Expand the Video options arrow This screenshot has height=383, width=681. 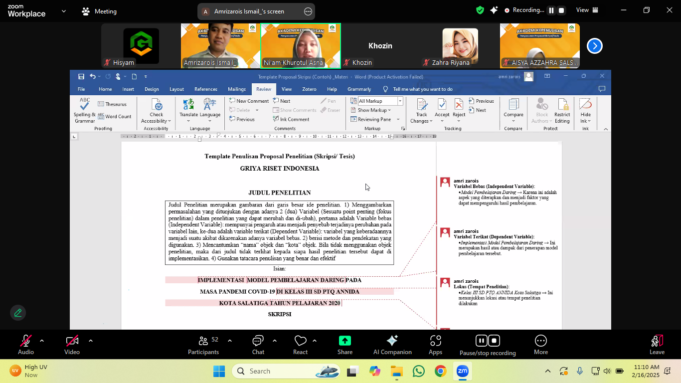click(91, 341)
